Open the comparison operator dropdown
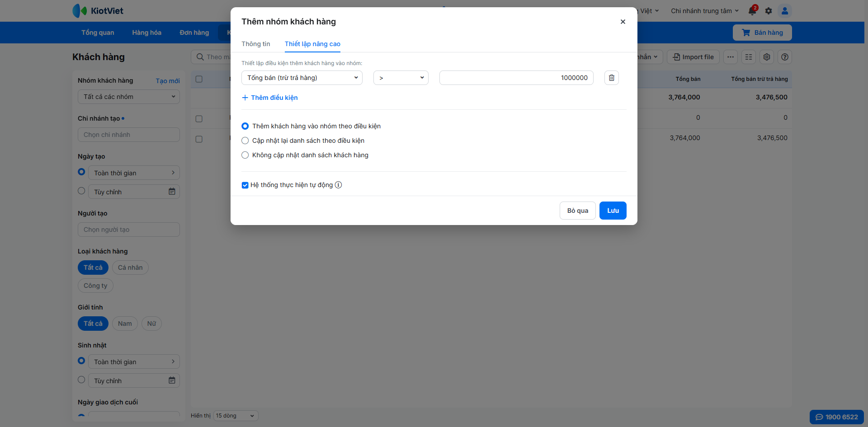This screenshot has width=868, height=427. coord(401,78)
